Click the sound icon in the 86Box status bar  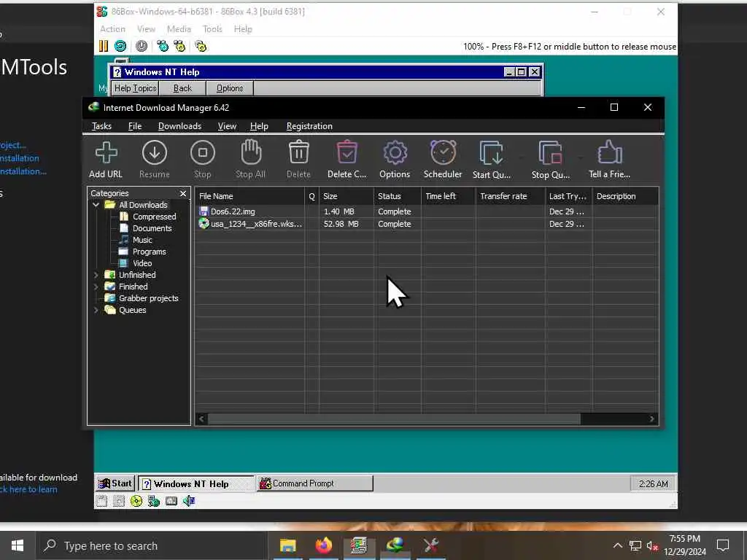click(189, 501)
